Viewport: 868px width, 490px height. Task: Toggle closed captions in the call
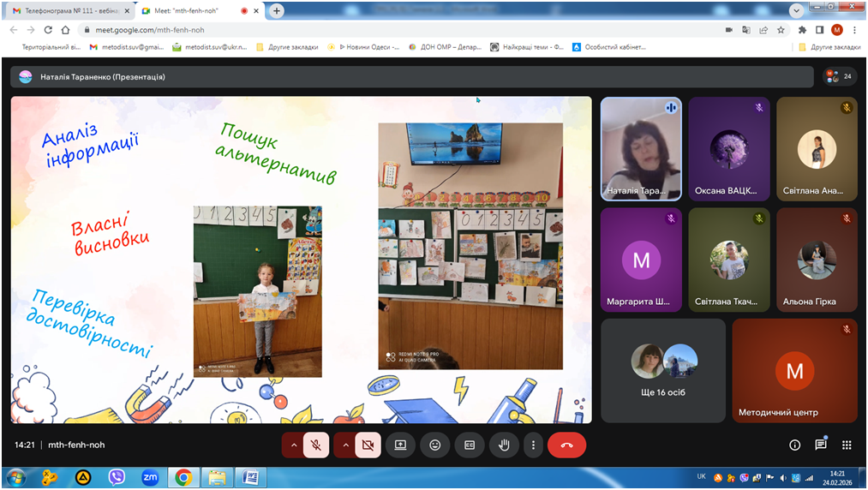tap(470, 445)
